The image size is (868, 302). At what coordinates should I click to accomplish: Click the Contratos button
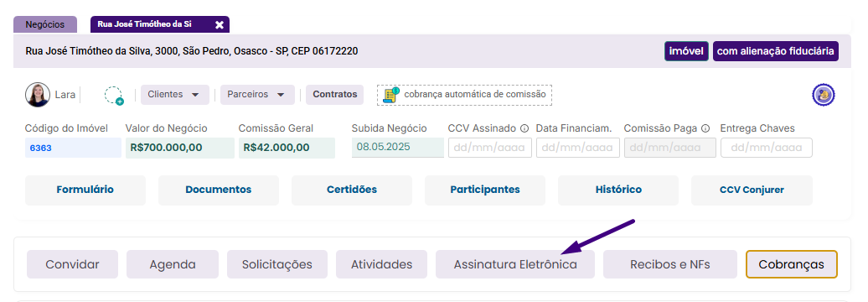[335, 95]
